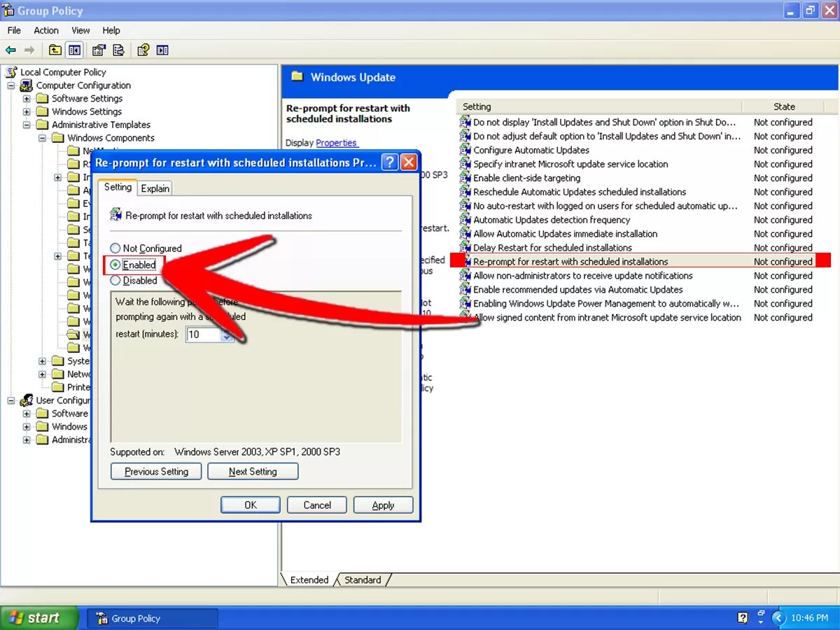
Task: Click the policy icon beside Delay Restart for scheduled installations
Action: pyautogui.click(x=465, y=248)
